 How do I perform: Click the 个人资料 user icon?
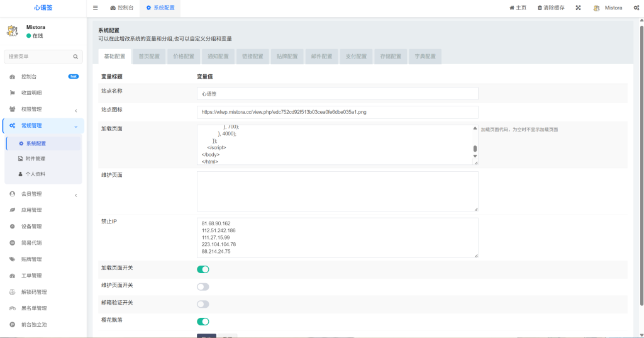(21, 174)
